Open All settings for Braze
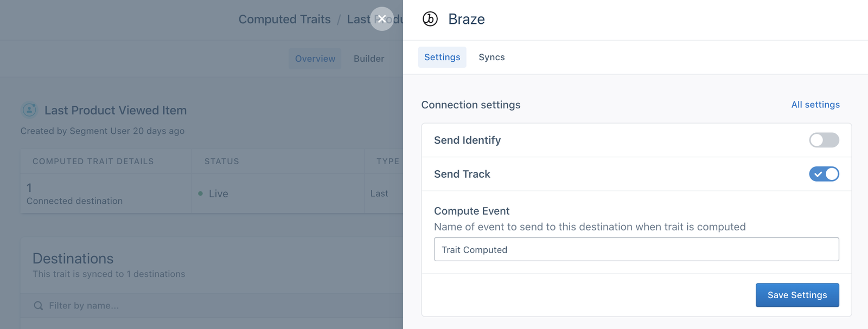The height and width of the screenshot is (329, 868). tap(815, 105)
